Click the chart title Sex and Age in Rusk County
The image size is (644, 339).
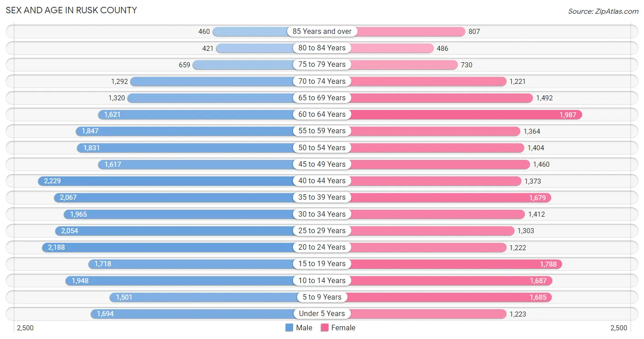(71, 10)
